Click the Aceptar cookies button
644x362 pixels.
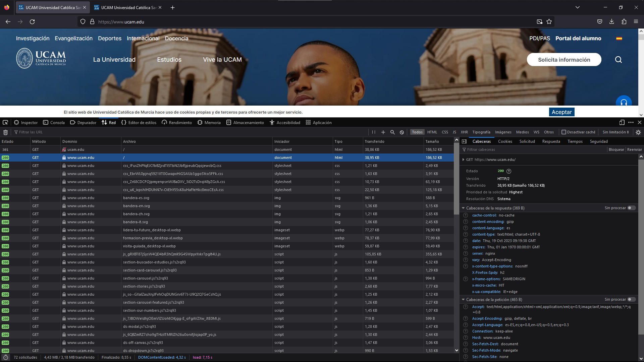click(x=561, y=112)
